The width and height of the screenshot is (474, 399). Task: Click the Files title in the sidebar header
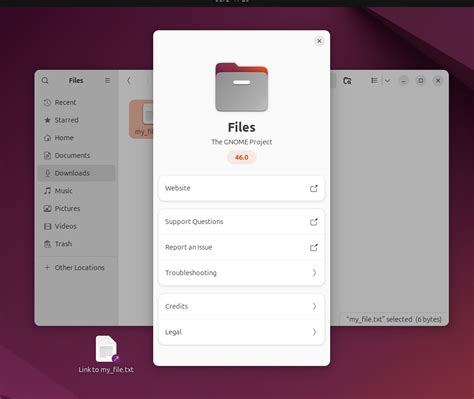point(76,80)
